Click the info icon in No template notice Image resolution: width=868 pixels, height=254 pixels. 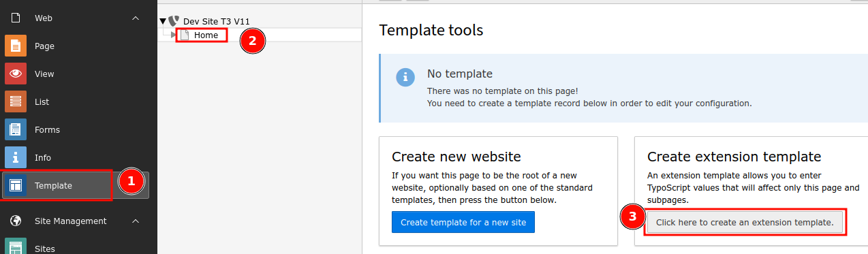405,77
